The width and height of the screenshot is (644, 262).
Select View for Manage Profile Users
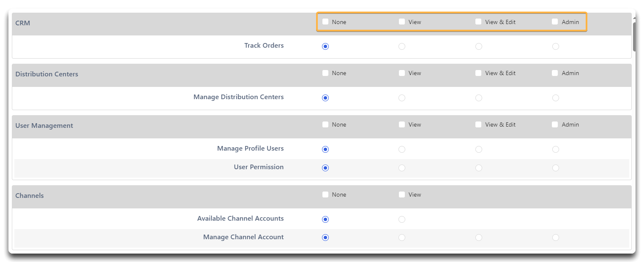[402, 149]
